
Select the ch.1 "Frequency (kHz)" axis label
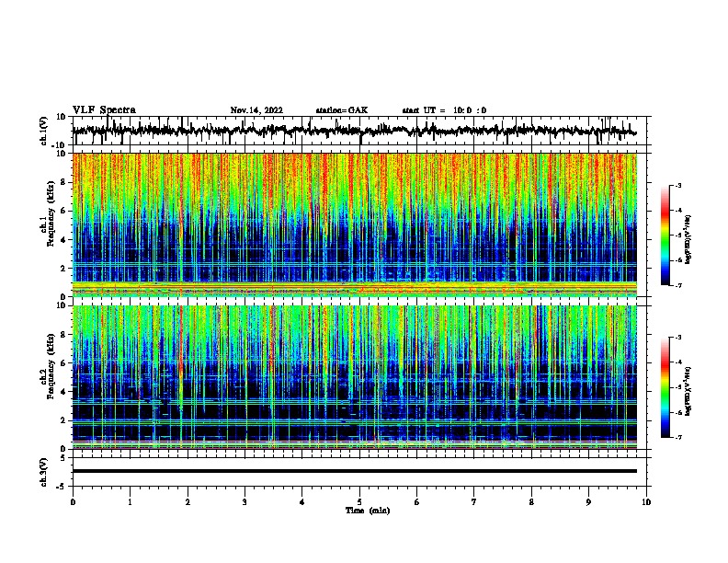coord(51,213)
